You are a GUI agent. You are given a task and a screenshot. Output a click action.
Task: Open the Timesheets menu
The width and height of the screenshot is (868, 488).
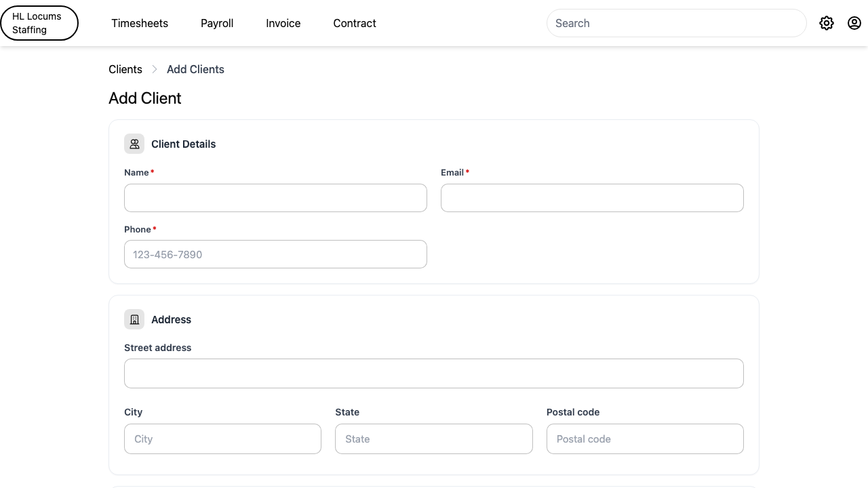[140, 23]
